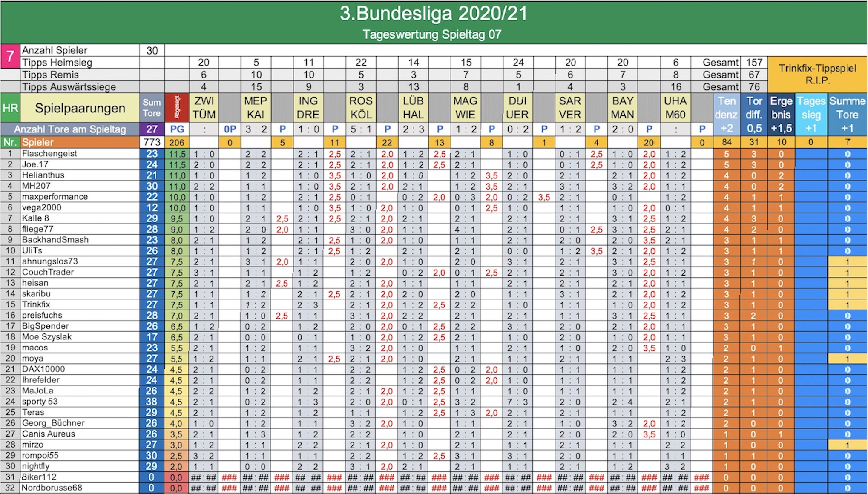The width and height of the screenshot is (868, 494).
Task: Select player name DAX10000
Action: (x=43, y=369)
